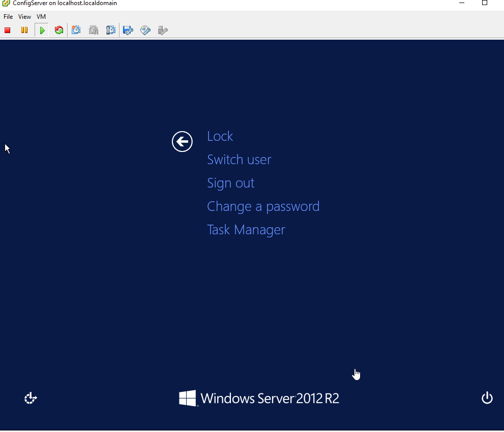Select Switch user option
Viewport: 504px width, 432px height.
(239, 159)
